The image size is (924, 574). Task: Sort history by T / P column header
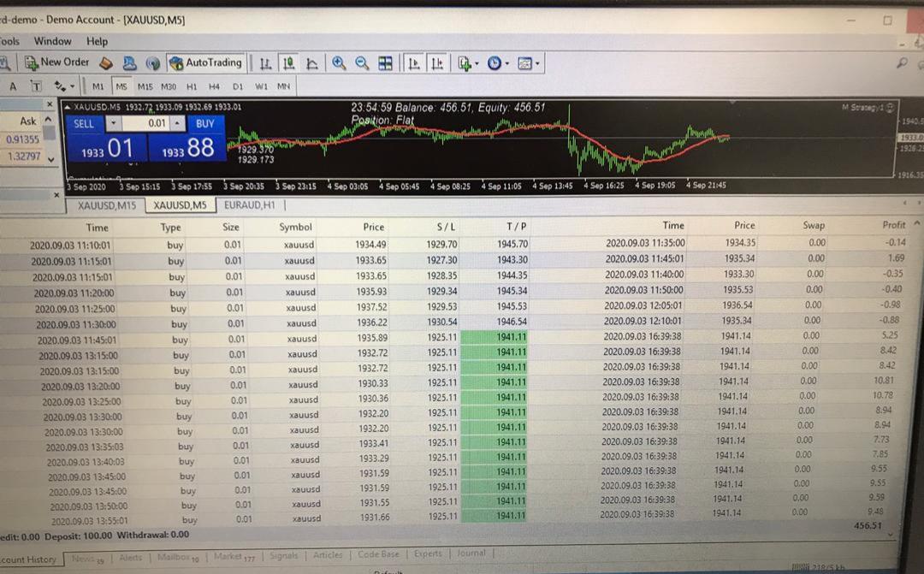pyautogui.click(x=516, y=227)
